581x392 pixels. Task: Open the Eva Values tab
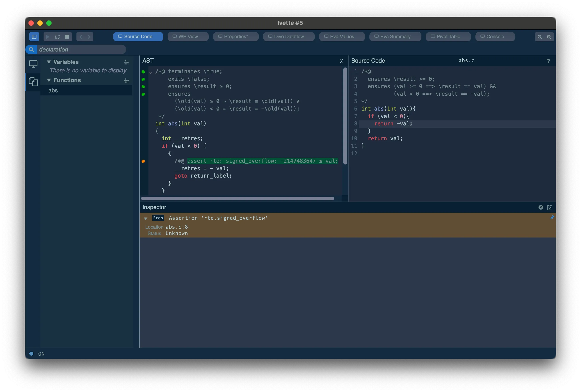tap(342, 37)
